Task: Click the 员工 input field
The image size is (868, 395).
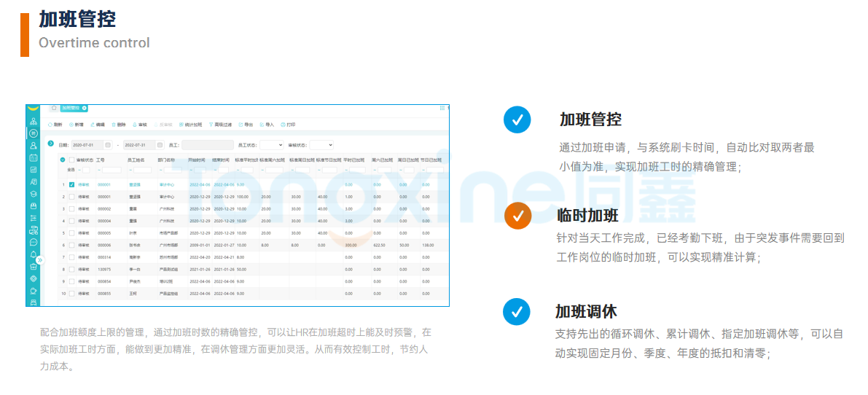Action: pos(207,145)
